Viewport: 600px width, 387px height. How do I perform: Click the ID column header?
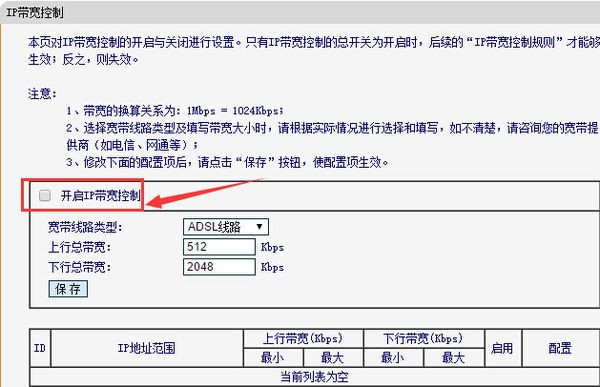click(x=40, y=348)
